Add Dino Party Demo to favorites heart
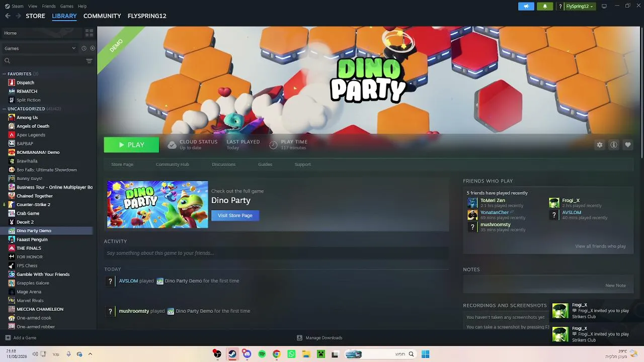 pyautogui.click(x=628, y=145)
